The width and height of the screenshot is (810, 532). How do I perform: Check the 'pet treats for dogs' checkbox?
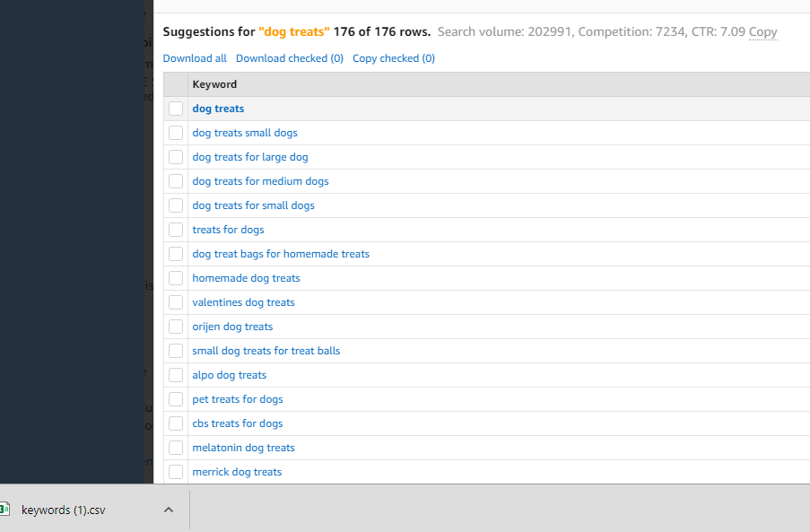(x=176, y=399)
